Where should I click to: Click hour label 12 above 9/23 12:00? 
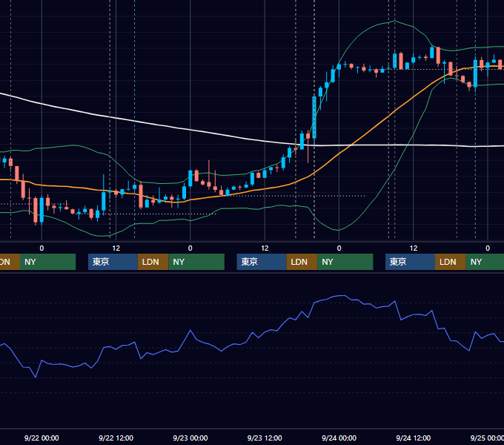pyautogui.click(x=265, y=248)
